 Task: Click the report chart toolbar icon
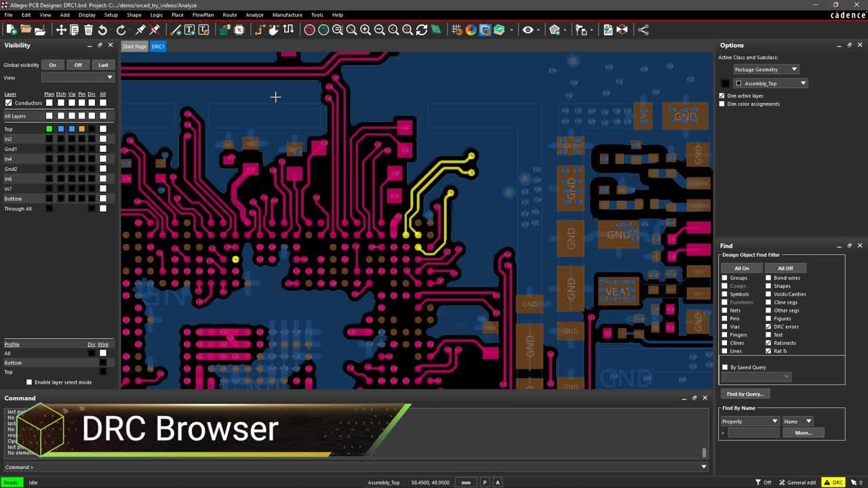click(x=608, y=30)
